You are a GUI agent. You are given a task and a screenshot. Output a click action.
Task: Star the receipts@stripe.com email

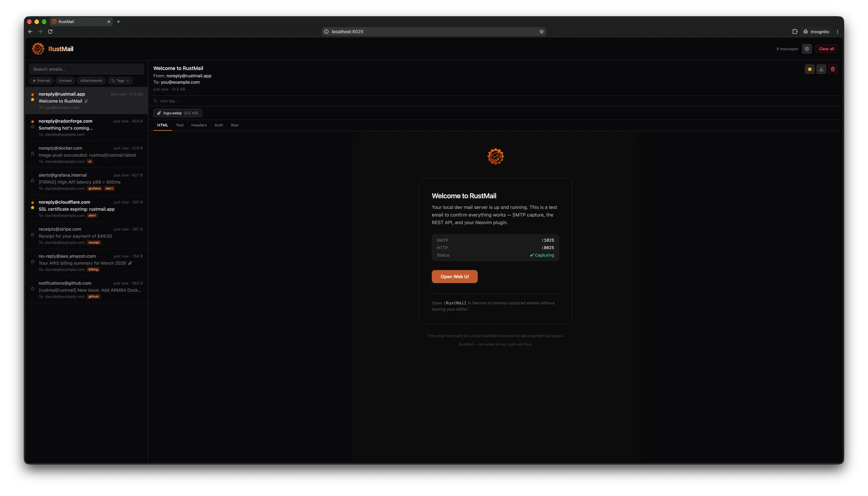[32, 235]
